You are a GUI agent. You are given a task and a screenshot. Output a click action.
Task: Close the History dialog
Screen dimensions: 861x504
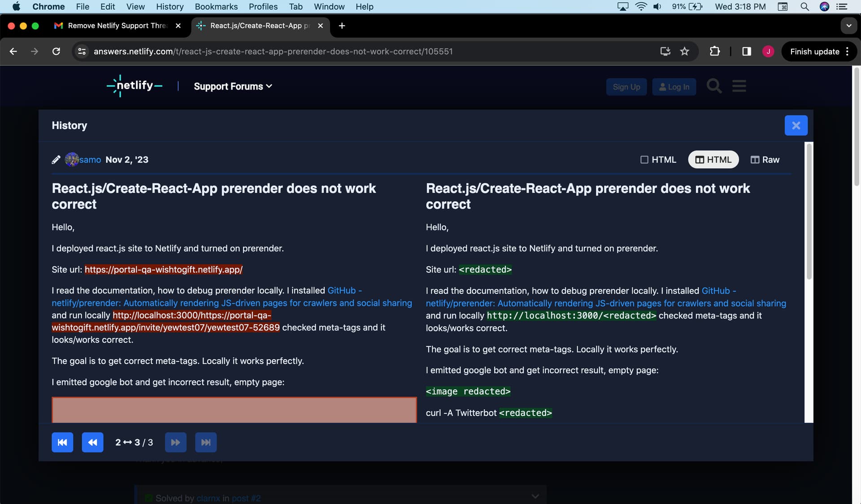796,125
